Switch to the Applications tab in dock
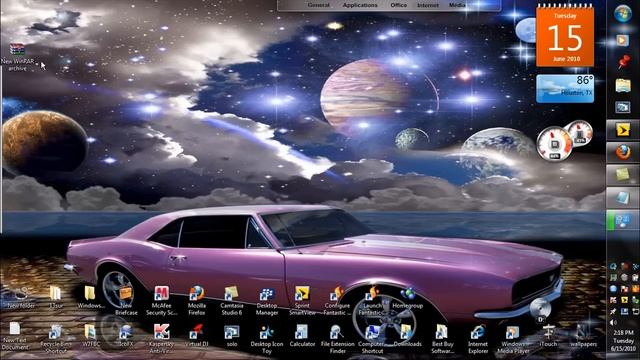The width and height of the screenshot is (640, 360). pyautogui.click(x=360, y=5)
